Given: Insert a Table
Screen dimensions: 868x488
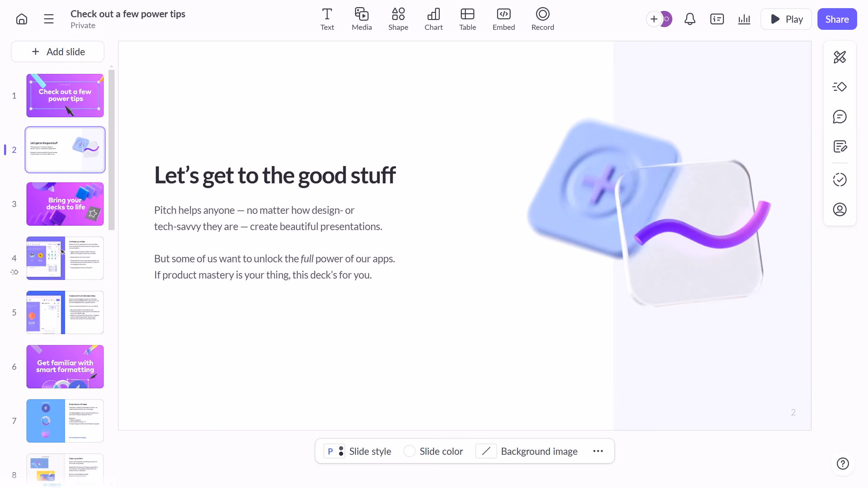Looking at the screenshot, I should (x=468, y=19).
